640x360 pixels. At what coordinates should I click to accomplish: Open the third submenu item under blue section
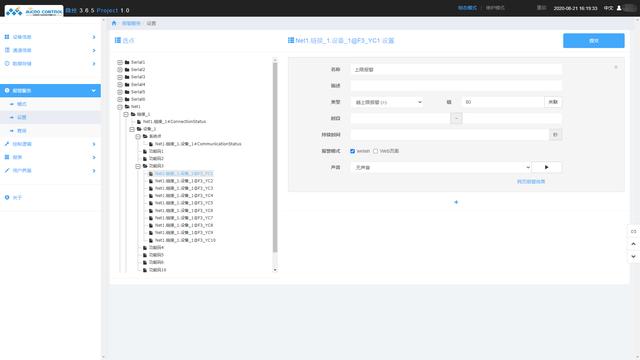[21, 131]
